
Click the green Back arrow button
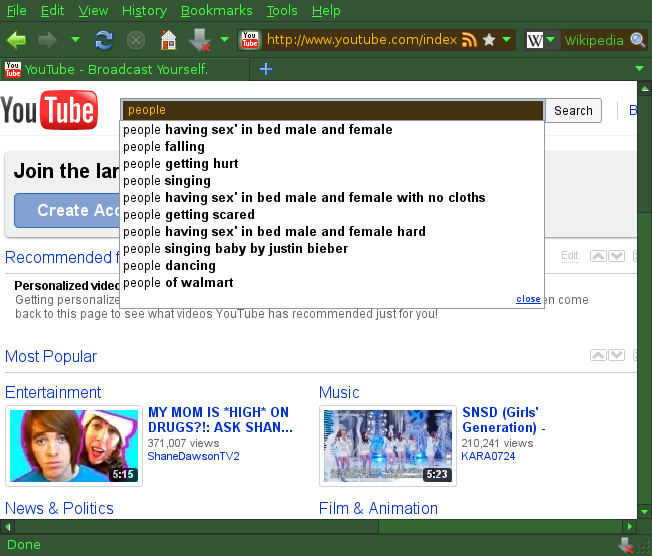(17, 40)
